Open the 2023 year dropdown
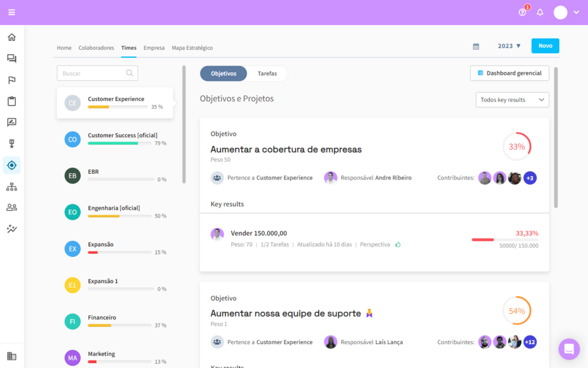The image size is (588, 368). 509,46
